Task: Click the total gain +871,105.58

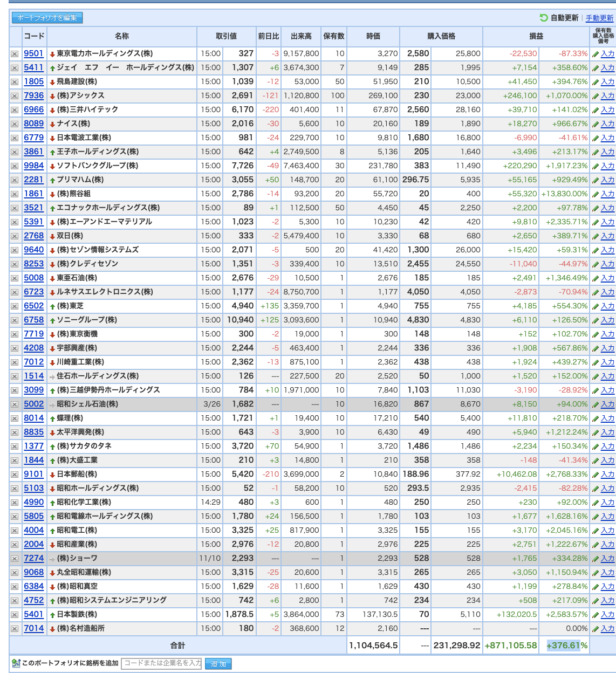Action: [511, 645]
